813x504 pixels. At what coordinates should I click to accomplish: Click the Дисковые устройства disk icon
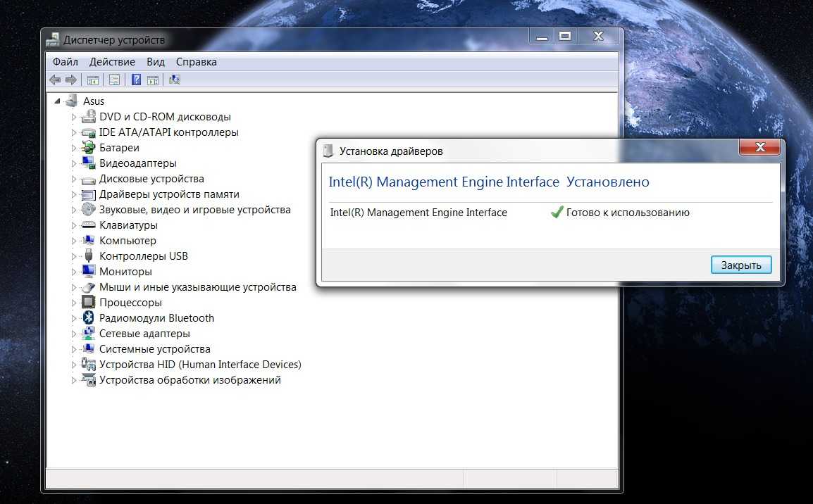point(89,179)
